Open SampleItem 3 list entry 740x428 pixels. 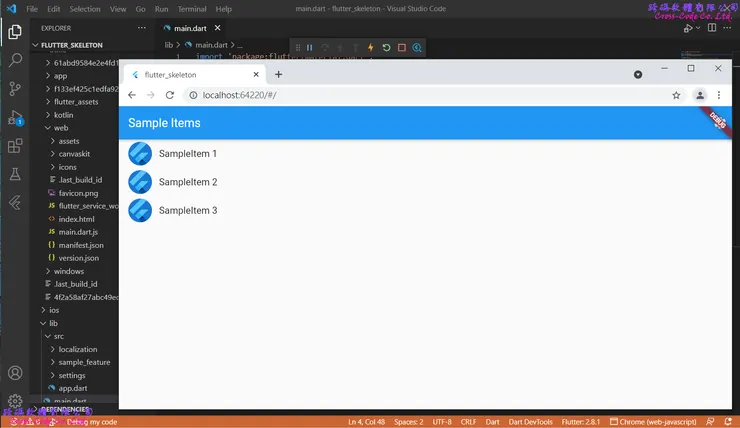point(425,210)
